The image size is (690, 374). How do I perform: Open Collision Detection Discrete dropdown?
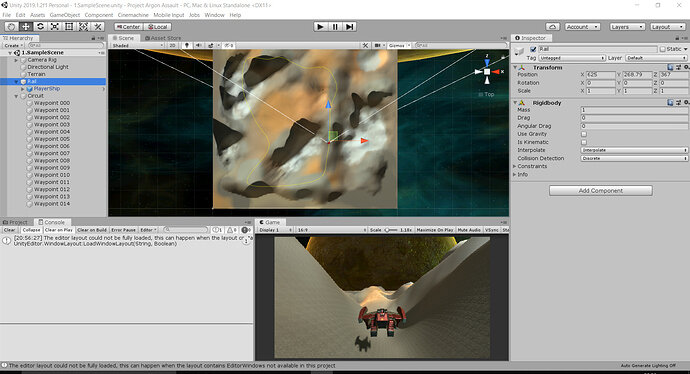click(x=634, y=158)
